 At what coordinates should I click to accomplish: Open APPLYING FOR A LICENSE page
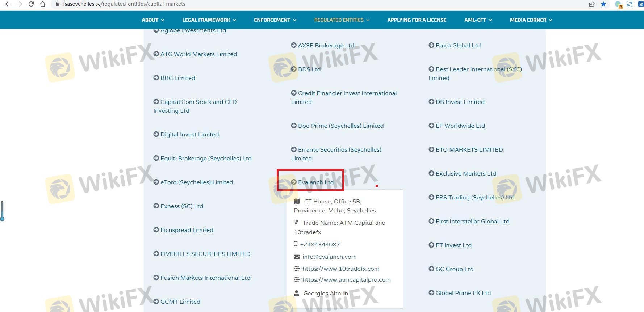coord(417,20)
